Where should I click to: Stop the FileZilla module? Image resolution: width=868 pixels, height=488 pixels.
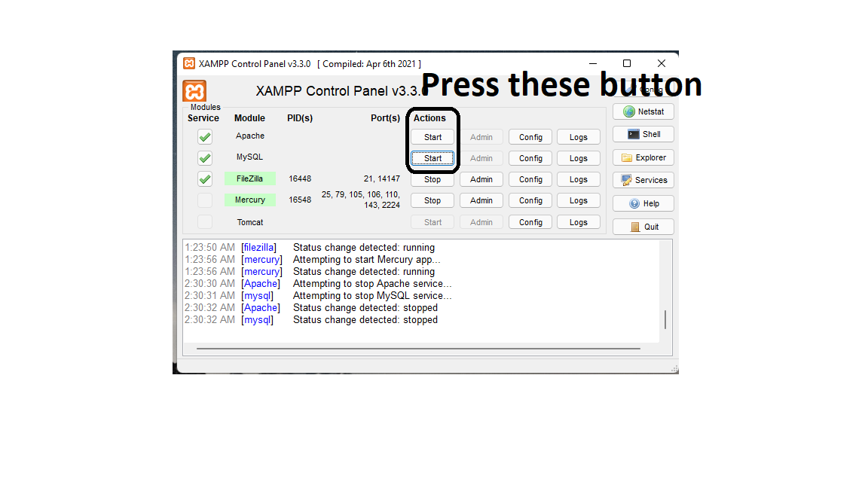(432, 179)
